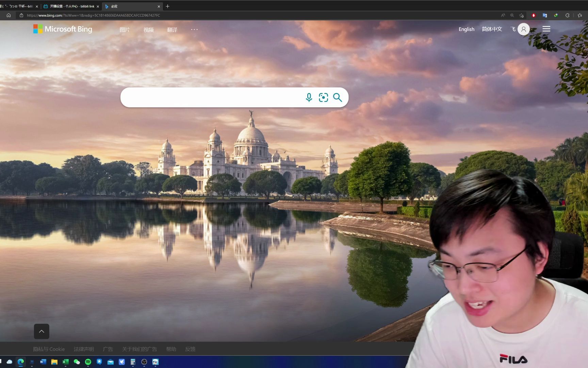Submit the search with the magnifying glass
Viewport: 588px width, 368px height.
point(338,97)
